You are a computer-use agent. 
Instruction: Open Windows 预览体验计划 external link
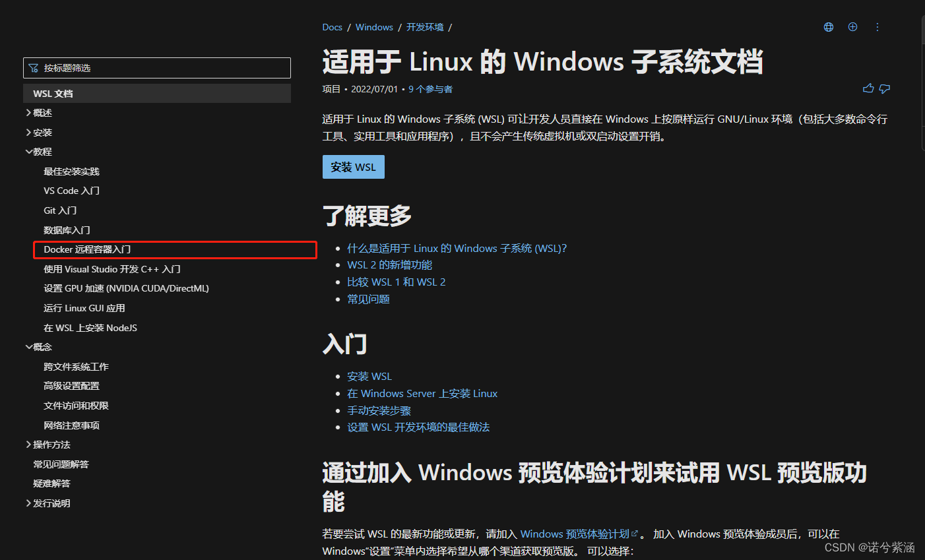coord(579,534)
